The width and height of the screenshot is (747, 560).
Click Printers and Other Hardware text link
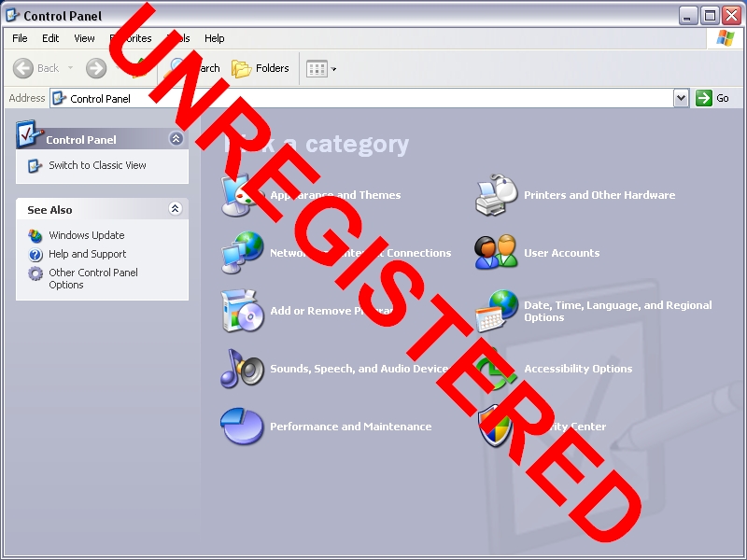coord(599,195)
